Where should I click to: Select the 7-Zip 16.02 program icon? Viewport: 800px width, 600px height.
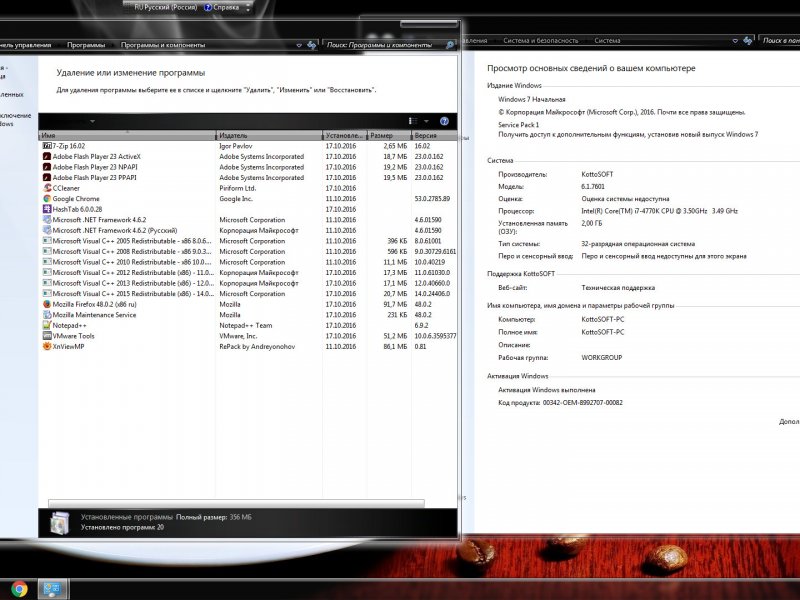coord(47,146)
